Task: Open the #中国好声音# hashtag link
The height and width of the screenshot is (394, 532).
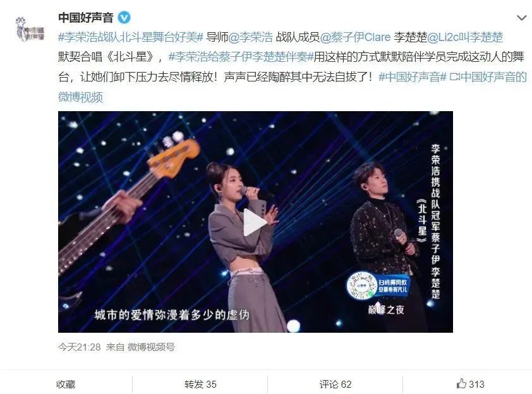Action: click(413, 77)
